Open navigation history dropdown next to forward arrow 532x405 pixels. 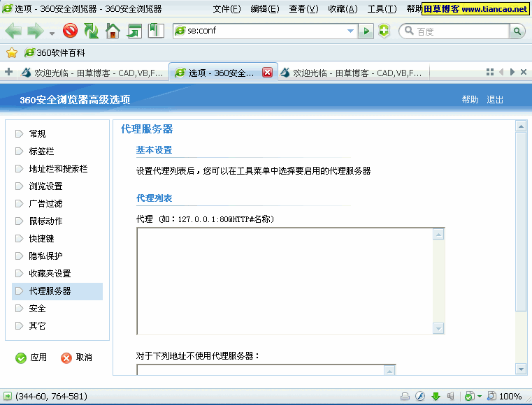tap(52, 33)
